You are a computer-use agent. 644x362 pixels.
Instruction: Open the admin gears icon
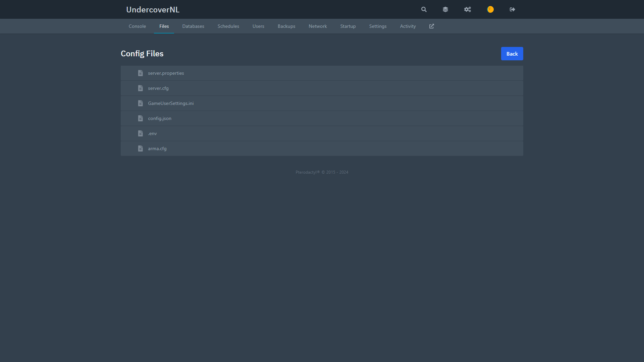468,9
